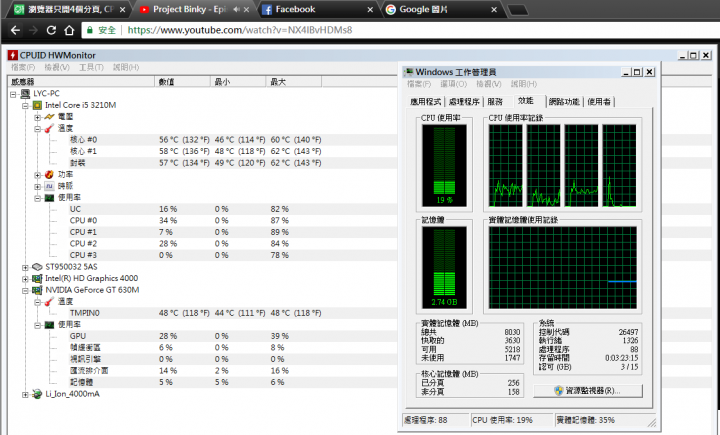Click the Intel Core i5 processor chip icon
The image size is (720, 435).
coord(37,105)
